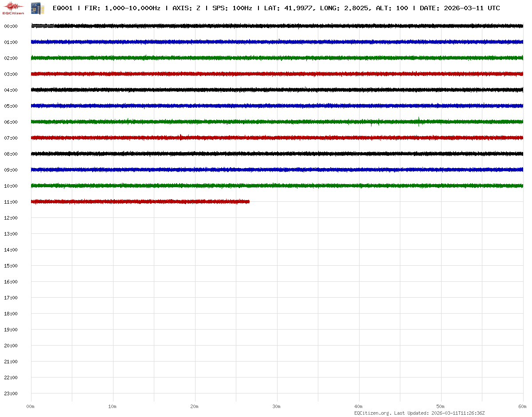532x417 pixels.
Task: Select the 00:00 hour row label
Action: pos(11,26)
